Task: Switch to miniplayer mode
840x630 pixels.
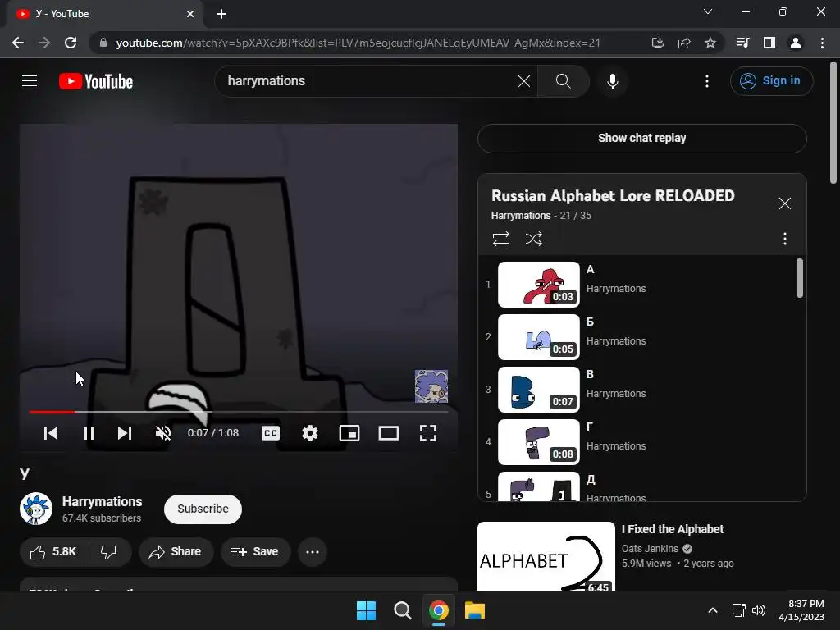Action: [x=349, y=433]
